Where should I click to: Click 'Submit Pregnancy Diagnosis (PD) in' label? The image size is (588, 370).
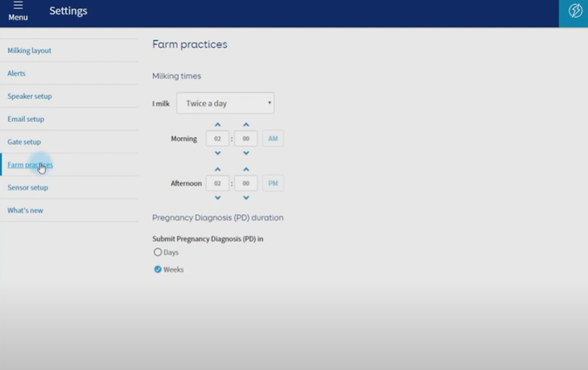coord(208,239)
